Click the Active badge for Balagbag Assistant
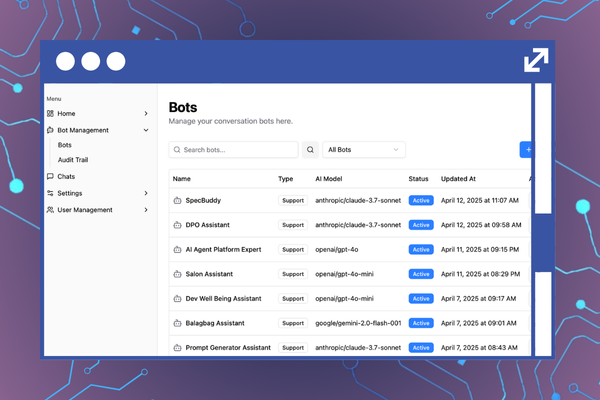Viewport: 600px width, 400px height. point(421,323)
